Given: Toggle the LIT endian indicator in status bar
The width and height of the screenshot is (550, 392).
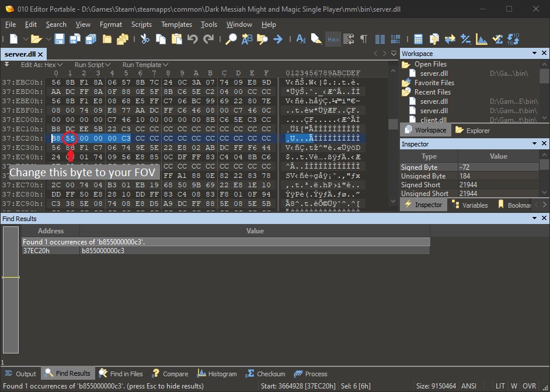Looking at the screenshot, I should pos(500,386).
